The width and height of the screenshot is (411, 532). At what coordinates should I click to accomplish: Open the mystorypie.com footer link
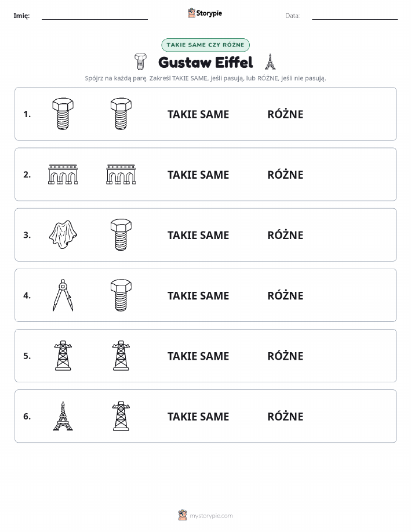pyautogui.click(x=211, y=516)
